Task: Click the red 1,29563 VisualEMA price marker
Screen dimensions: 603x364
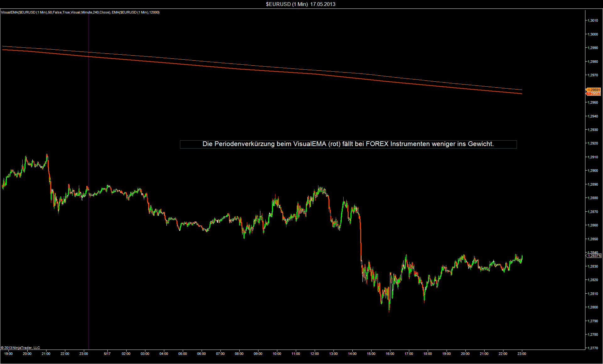Action: (594, 94)
